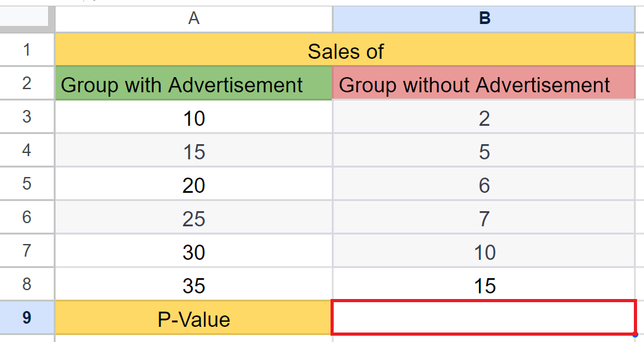Click cell A8 containing 35
The height and width of the screenshot is (342, 644).
[x=193, y=284]
